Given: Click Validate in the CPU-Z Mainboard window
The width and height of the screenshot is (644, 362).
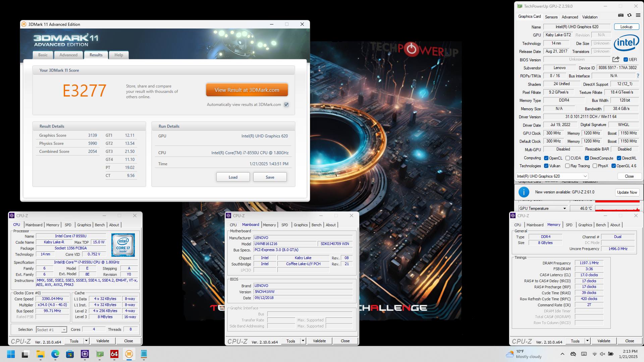Looking at the screenshot, I should pos(319,341).
